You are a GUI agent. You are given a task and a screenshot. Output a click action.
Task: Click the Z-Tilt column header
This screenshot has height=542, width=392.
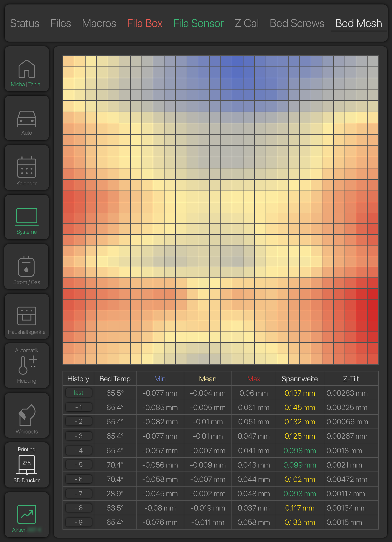351,378
